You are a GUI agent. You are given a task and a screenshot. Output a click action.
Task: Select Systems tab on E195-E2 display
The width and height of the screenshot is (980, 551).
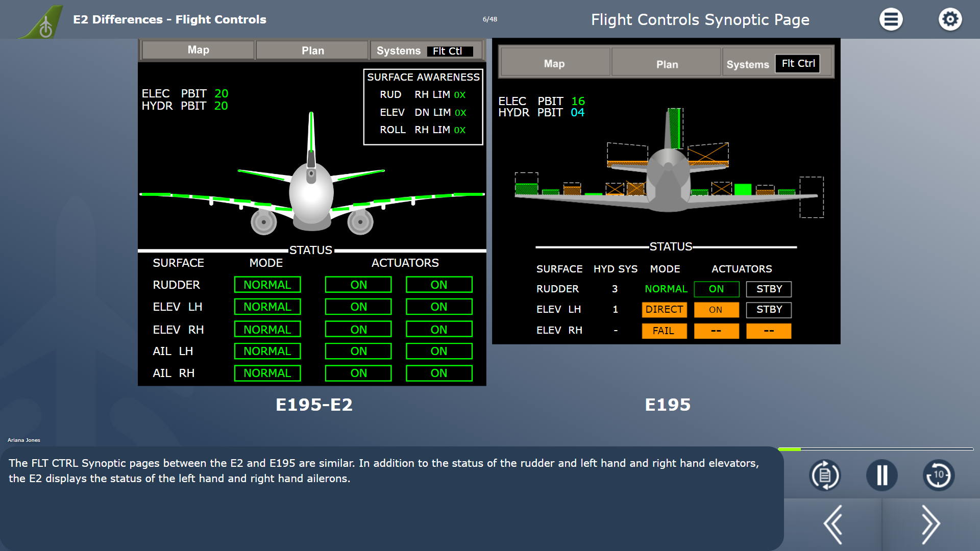click(x=399, y=51)
